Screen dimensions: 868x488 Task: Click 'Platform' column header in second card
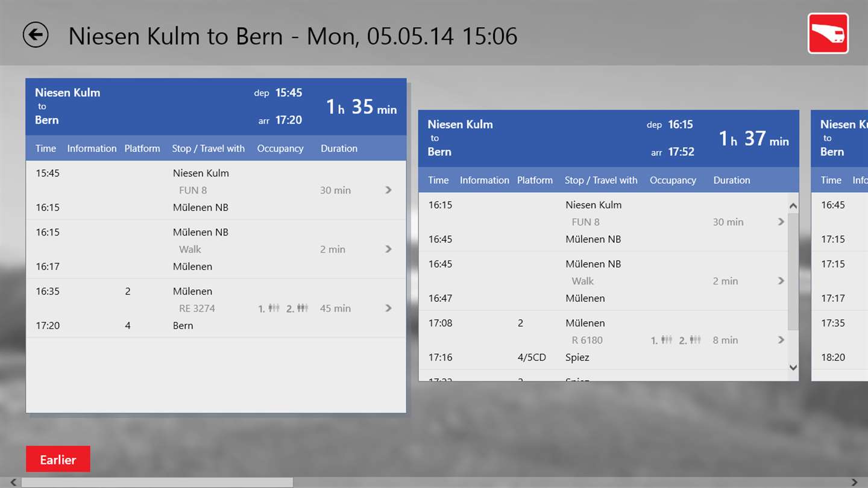pyautogui.click(x=535, y=180)
